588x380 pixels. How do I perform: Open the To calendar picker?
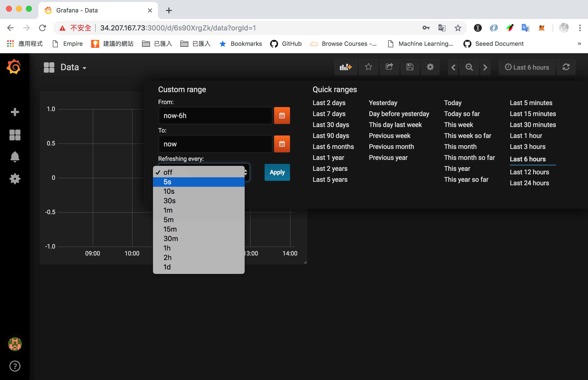[x=282, y=144]
